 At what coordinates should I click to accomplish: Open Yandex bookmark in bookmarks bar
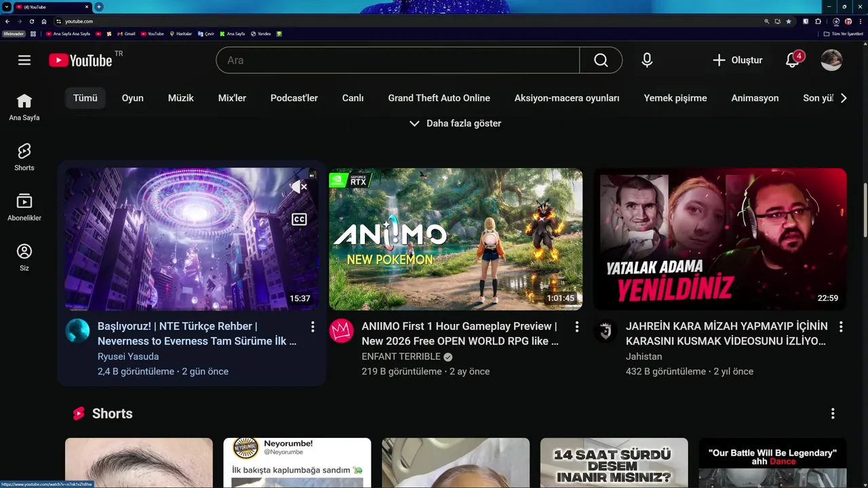click(261, 34)
